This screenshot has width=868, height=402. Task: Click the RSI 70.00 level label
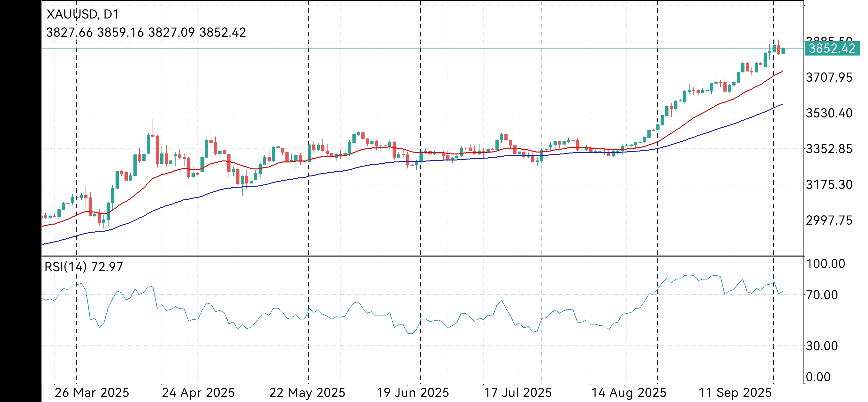821,295
